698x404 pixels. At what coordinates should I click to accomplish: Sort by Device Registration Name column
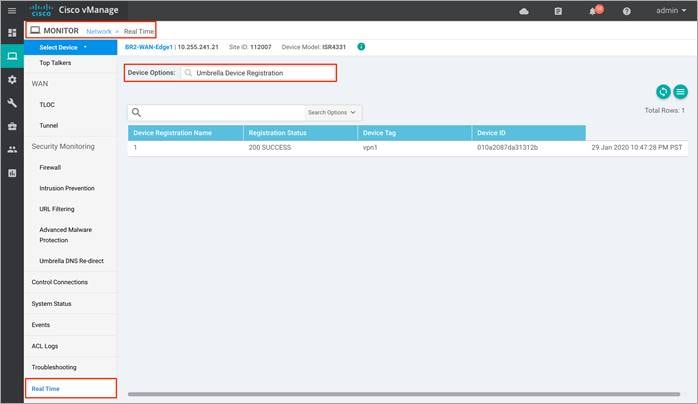[x=185, y=133]
